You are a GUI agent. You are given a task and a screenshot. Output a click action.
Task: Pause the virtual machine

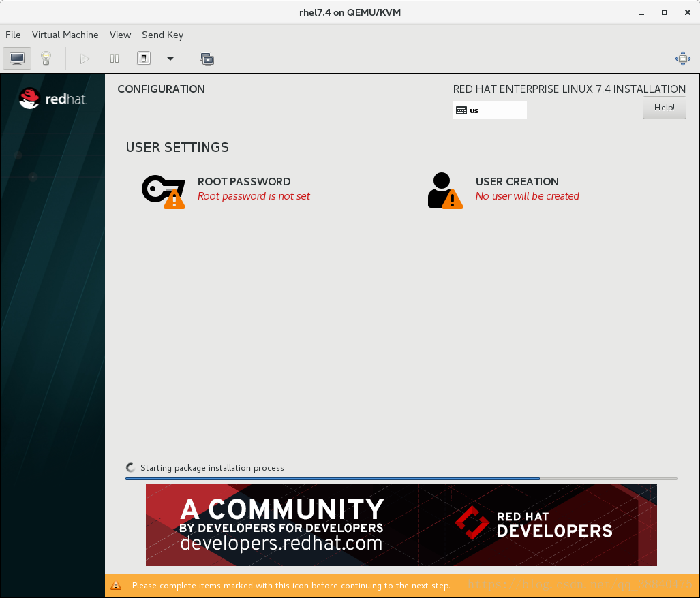pyautogui.click(x=115, y=59)
